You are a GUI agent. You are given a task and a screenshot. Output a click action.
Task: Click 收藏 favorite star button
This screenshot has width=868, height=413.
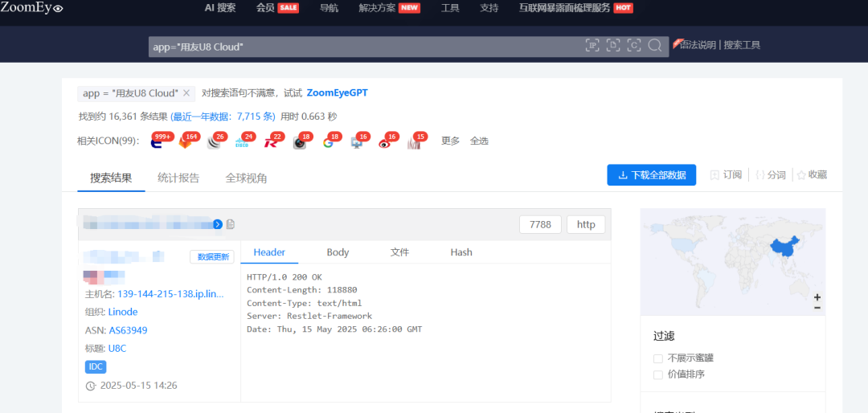pyautogui.click(x=812, y=175)
